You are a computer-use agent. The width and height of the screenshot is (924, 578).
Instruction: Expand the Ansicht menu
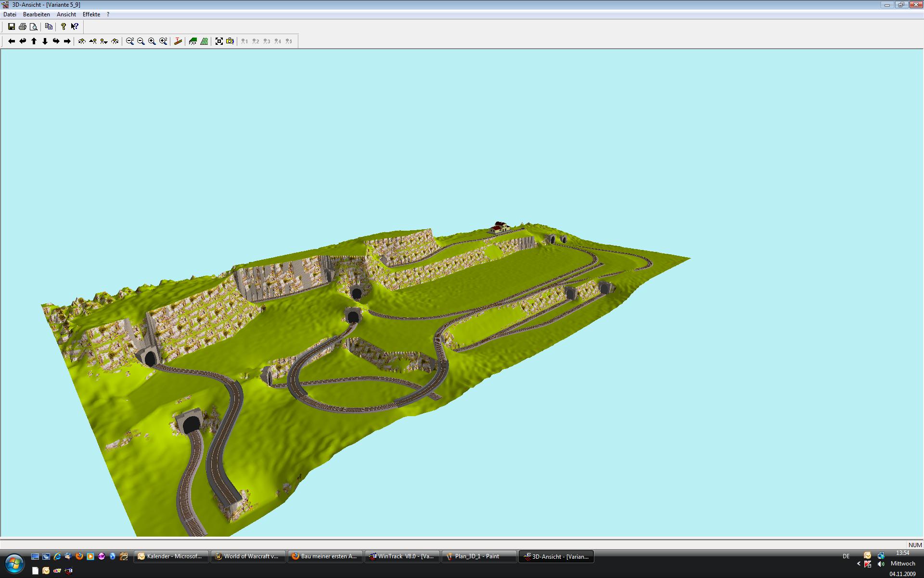coord(66,14)
